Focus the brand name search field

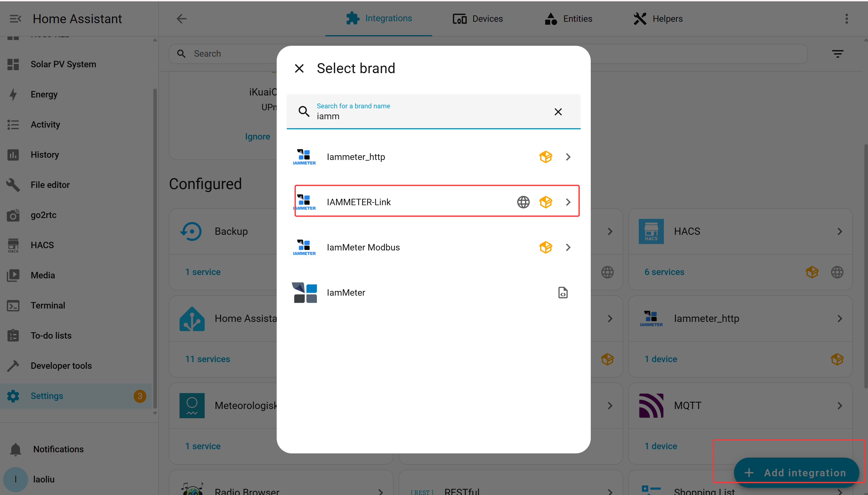point(434,111)
